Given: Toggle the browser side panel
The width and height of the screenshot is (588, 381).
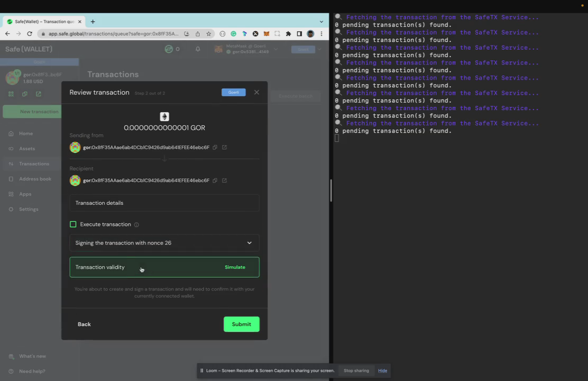Looking at the screenshot, I should click(x=299, y=34).
